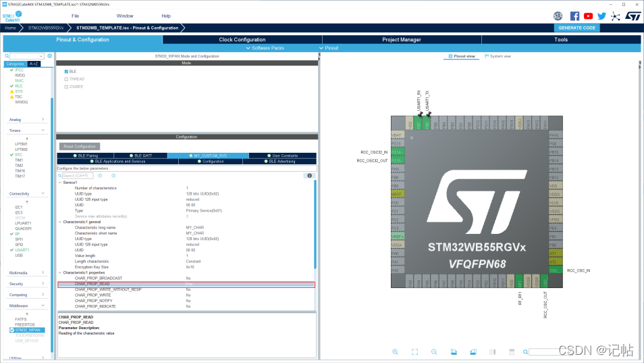Viewport: 644px width, 363px height.
Task: Click the anniversary badge icon
Action: click(x=558, y=16)
